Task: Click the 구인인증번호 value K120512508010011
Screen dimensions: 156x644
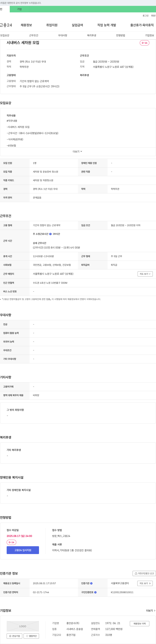Action: coord(122,592)
